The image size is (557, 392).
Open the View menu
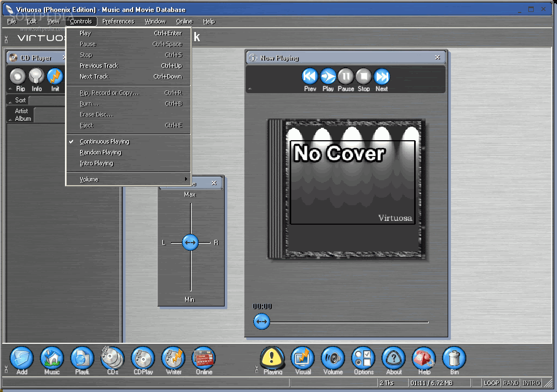point(53,21)
